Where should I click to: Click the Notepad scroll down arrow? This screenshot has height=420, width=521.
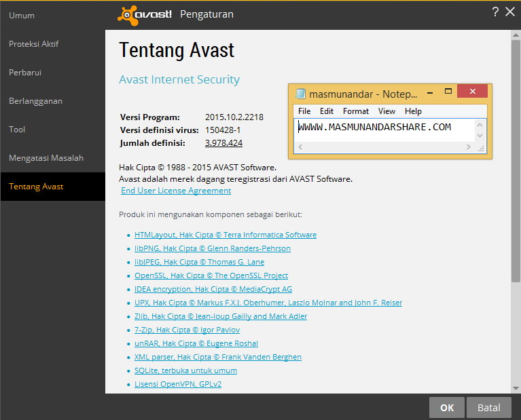click(480, 136)
